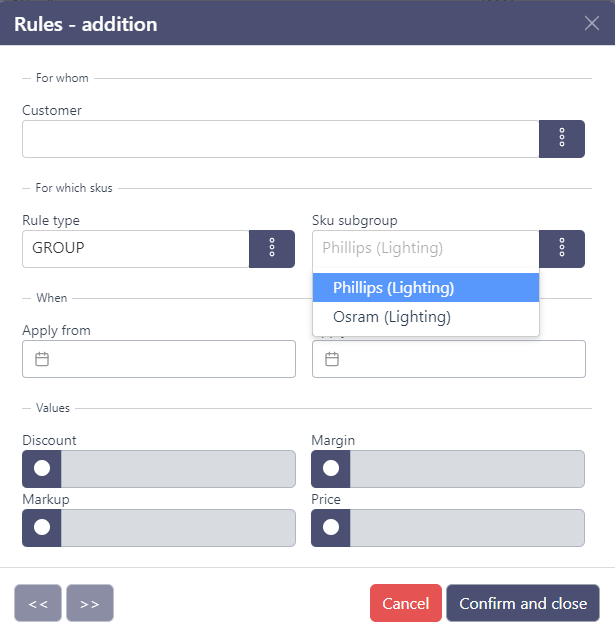The image size is (615, 633).
Task: Open the Rule type GROUP field
Action: (135, 249)
